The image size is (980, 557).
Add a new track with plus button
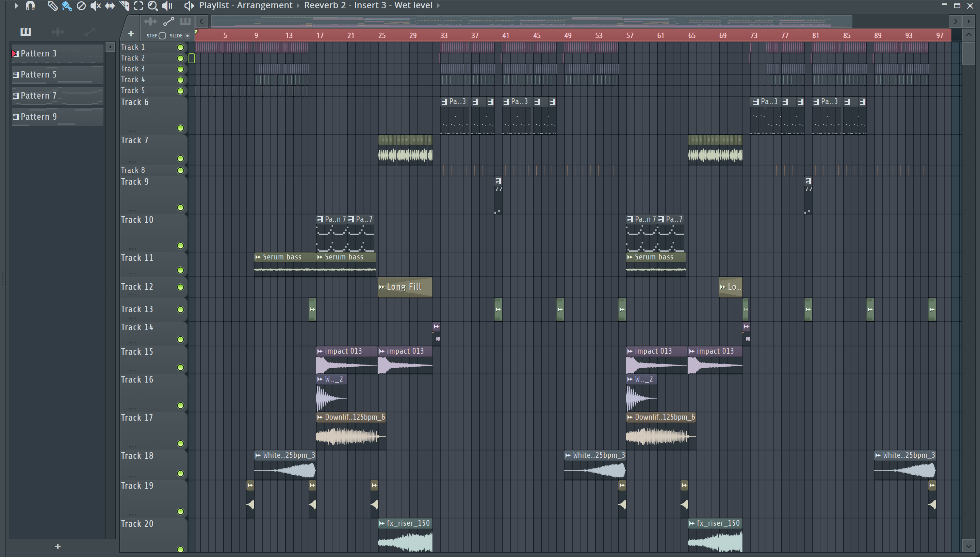pyautogui.click(x=131, y=34)
